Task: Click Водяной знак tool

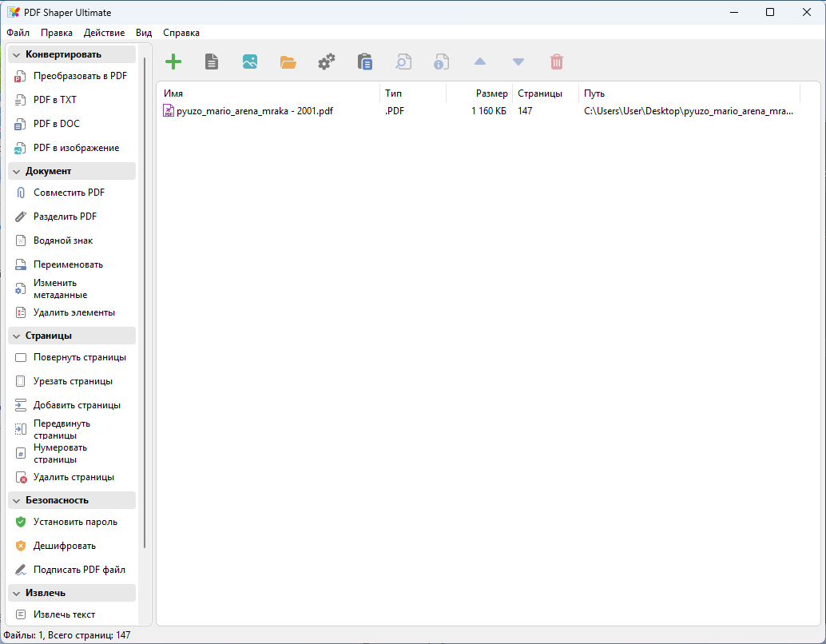Action: (x=63, y=241)
